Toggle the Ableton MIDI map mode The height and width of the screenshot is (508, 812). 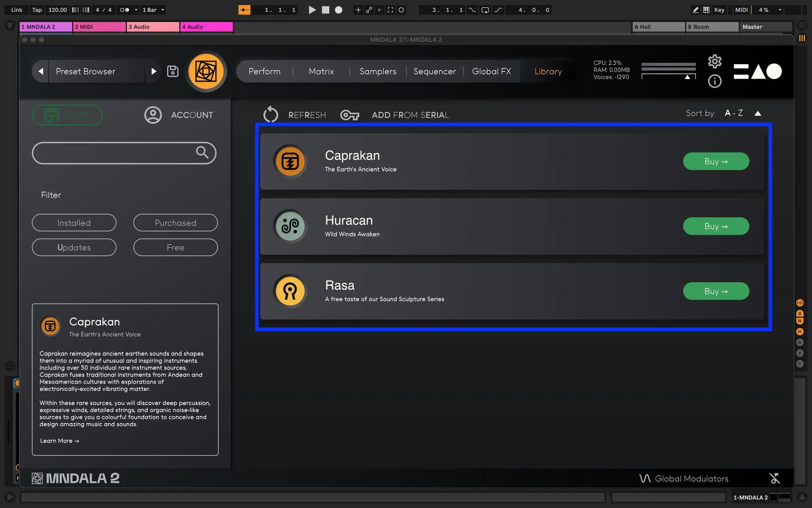coord(741,10)
